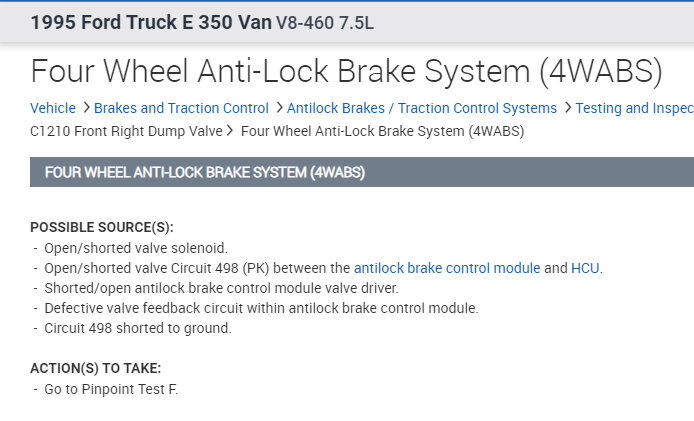Click the Go to Pinpoint Test F line
Viewport: 694px width, 421px height.
110,388
